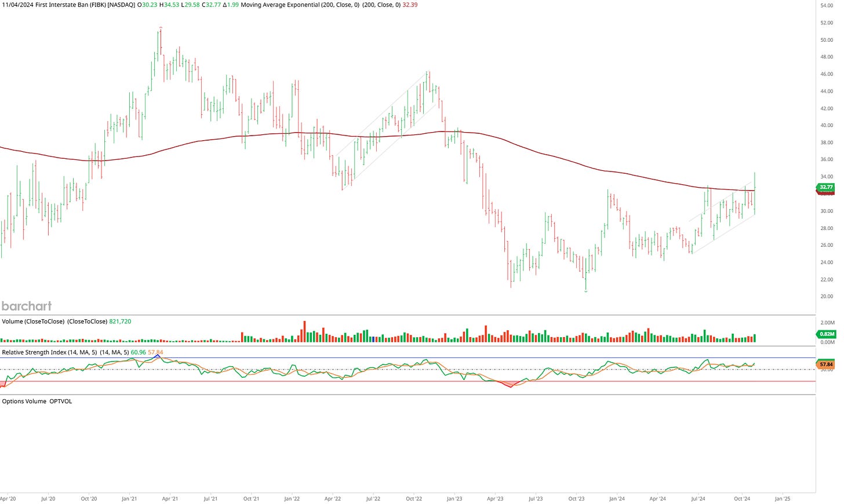Select the Moving Average Exponential (200, Close, 0) label

(x=300, y=5)
